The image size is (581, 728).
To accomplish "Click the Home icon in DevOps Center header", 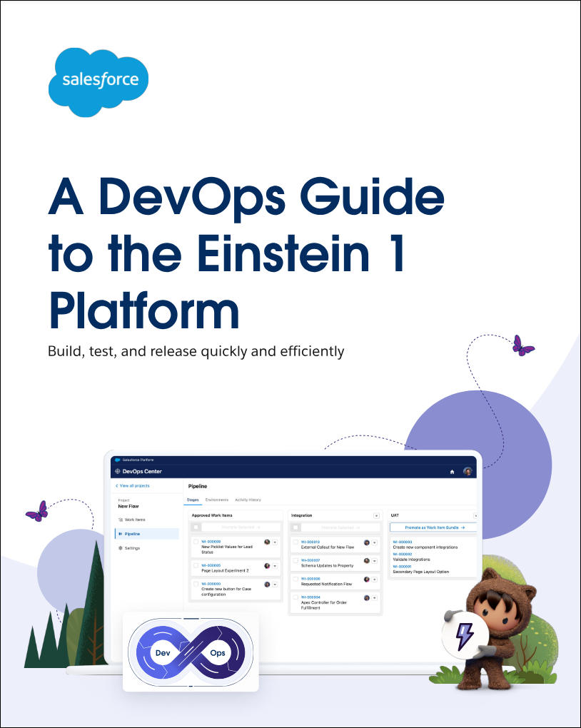I will 452,472.
